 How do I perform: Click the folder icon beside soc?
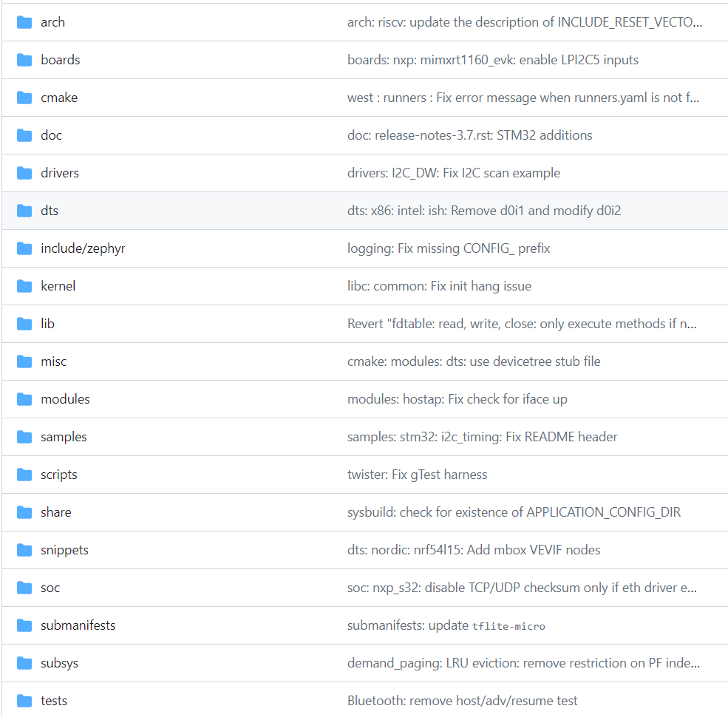click(24, 588)
